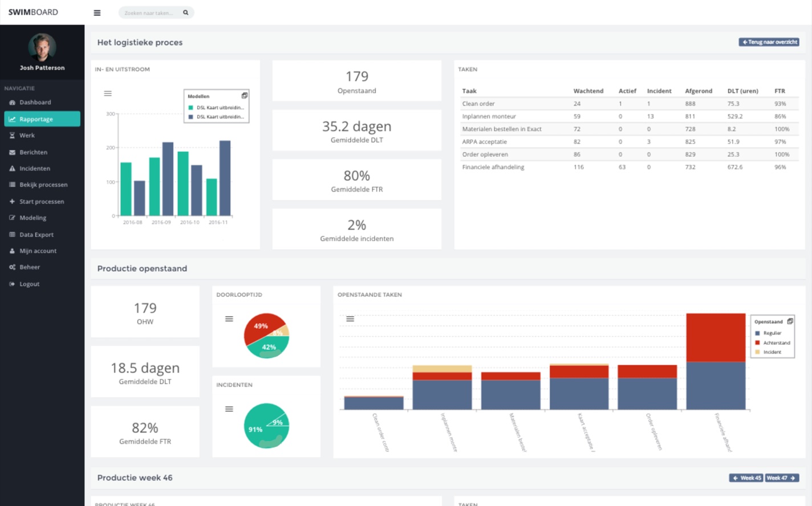This screenshot has height=506, width=812.
Task: Sort table by Afgerond column header
Action: (x=699, y=91)
